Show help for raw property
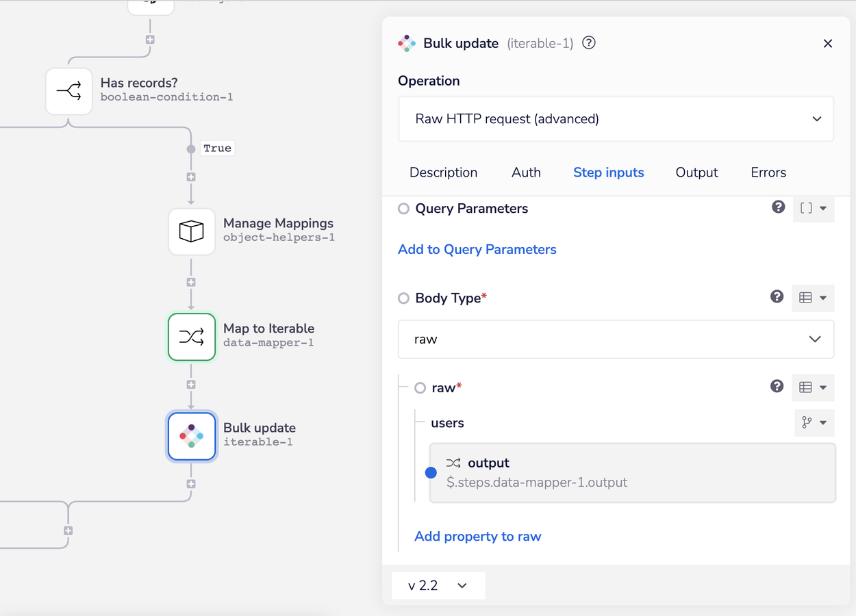Image resolution: width=856 pixels, height=616 pixels. (x=777, y=386)
